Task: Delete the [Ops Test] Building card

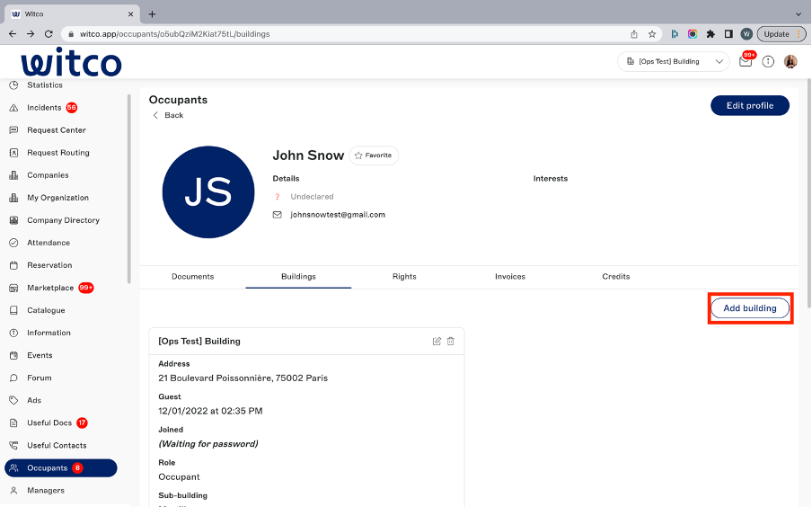Action: (451, 341)
